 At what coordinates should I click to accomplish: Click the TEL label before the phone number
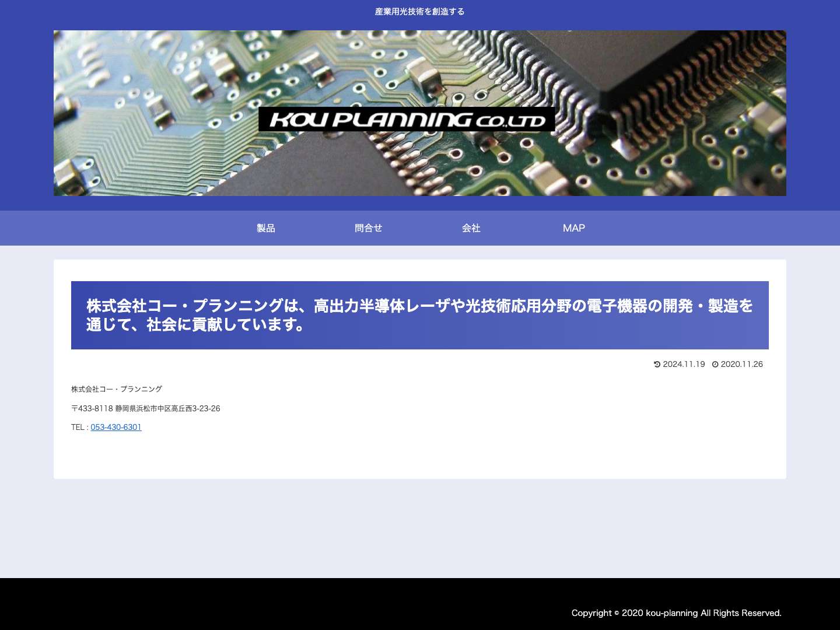[78, 427]
